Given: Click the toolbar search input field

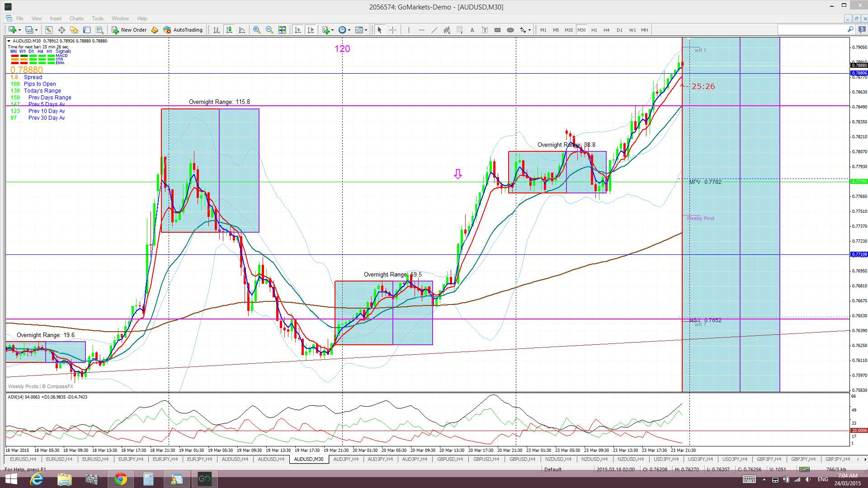Looking at the screenshot, I should (812, 29).
